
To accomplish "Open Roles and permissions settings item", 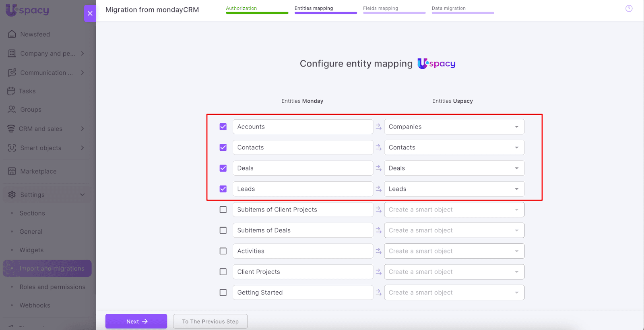I will click(52, 287).
